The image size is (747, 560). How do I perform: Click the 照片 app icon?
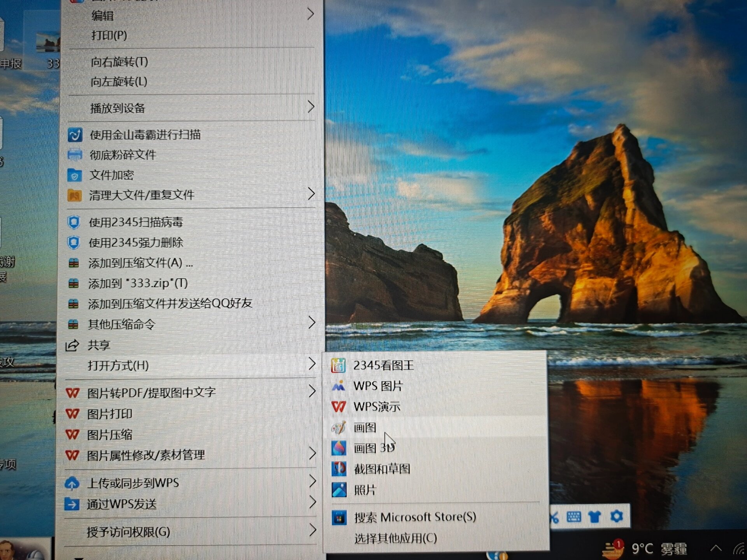click(339, 490)
